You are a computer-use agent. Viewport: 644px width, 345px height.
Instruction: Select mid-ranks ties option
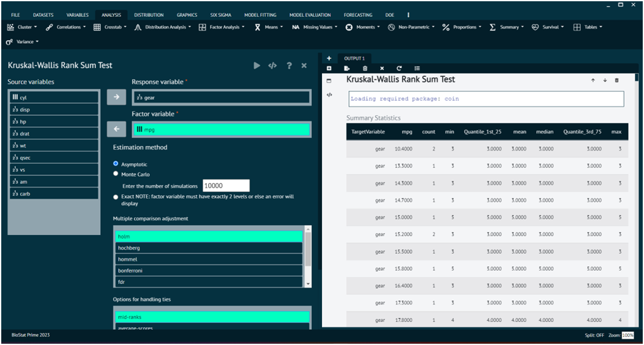pos(211,317)
